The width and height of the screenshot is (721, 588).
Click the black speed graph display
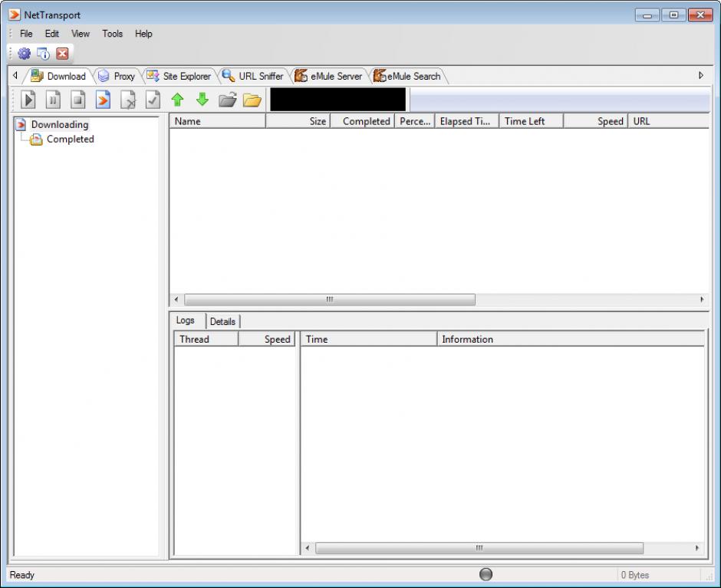coord(338,100)
